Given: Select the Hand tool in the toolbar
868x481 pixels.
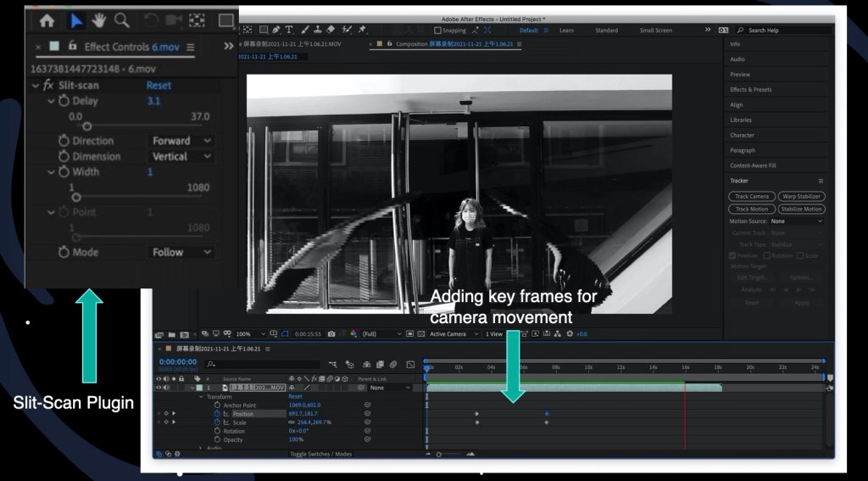Looking at the screenshot, I should click(x=99, y=20).
